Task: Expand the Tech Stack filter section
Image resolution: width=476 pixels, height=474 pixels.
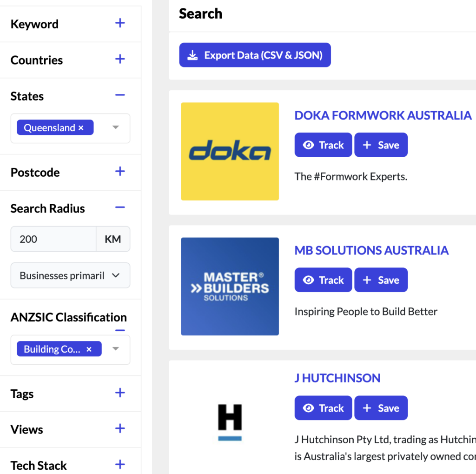Action: click(120, 464)
